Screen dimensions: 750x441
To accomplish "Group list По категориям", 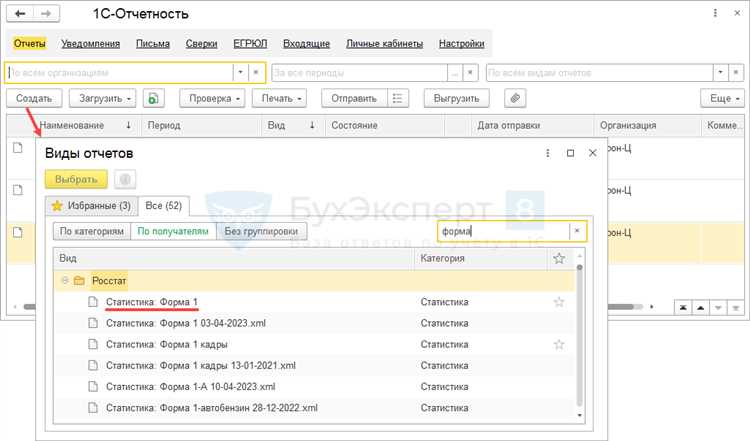I will (91, 231).
